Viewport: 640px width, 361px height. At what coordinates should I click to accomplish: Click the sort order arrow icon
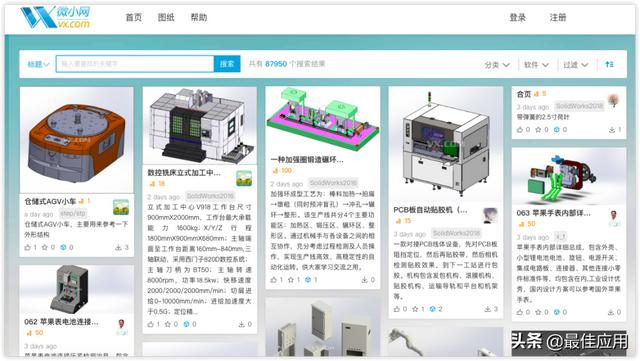(609, 65)
